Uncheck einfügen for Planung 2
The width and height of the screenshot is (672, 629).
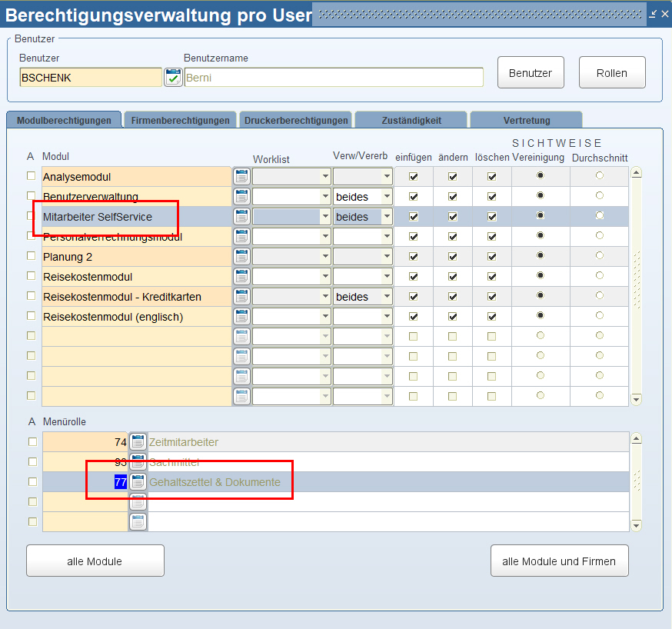pyautogui.click(x=414, y=257)
